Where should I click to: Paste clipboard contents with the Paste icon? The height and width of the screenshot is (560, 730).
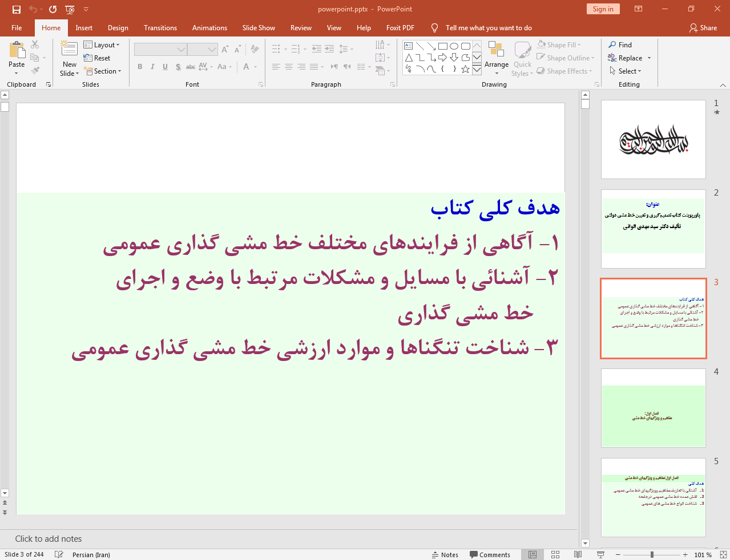pyautogui.click(x=17, y=50)
